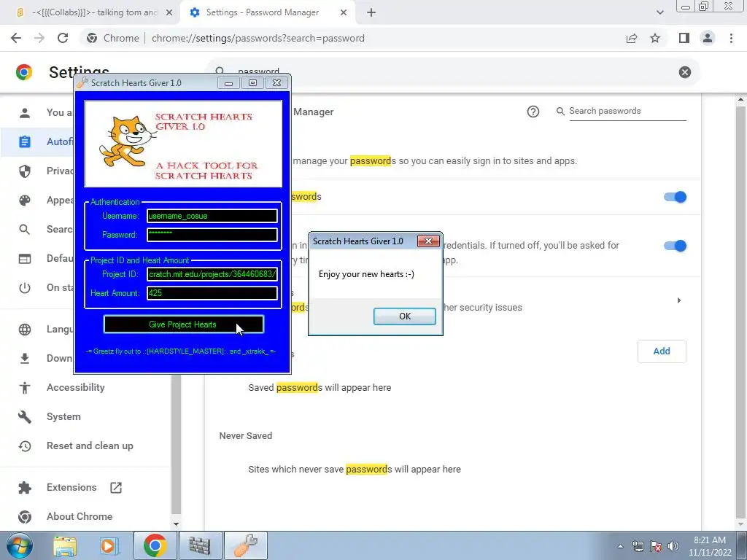Minimize the Scratch Hearts Giver window
Screen dimensions: 747x560
click(229, 83)
